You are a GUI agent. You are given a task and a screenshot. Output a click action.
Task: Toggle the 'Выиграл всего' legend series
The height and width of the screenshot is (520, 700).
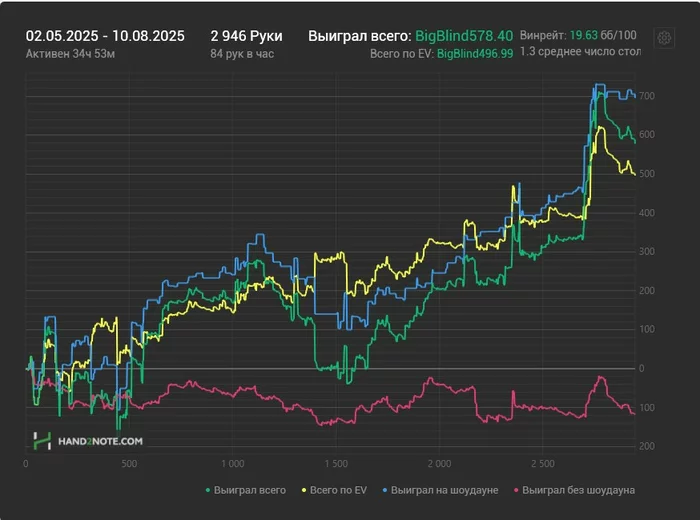[x=245, y=490]
